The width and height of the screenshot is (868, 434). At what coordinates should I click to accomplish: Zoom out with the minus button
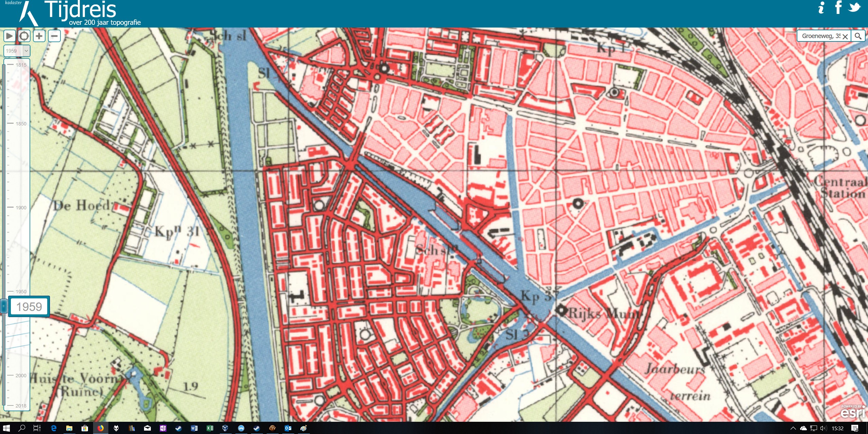[x=54, y=36]
